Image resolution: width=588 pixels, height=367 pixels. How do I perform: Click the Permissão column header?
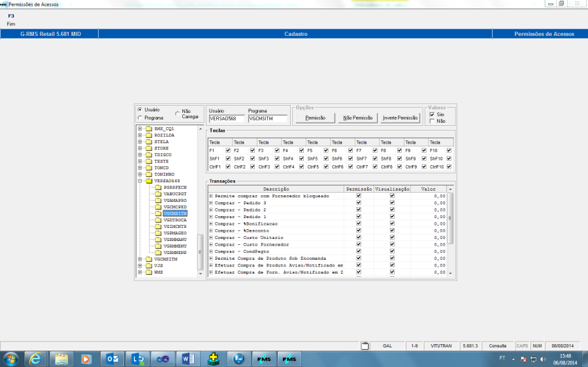click(359, 189)
